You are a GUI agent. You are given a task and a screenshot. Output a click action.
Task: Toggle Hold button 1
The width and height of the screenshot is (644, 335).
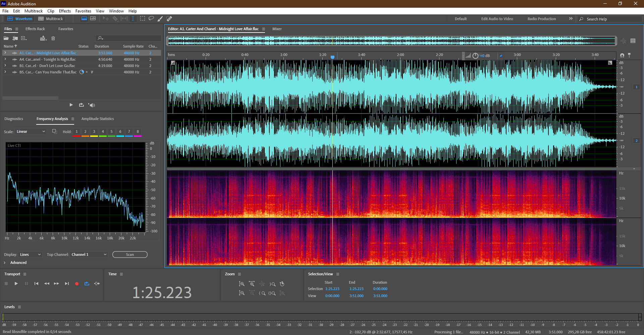point(77,131)
